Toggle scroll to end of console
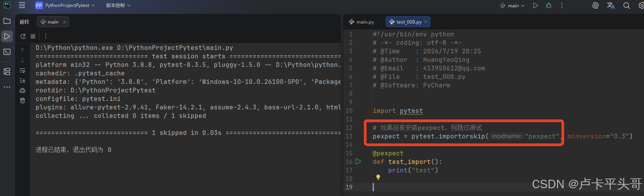 click(22, 80)
